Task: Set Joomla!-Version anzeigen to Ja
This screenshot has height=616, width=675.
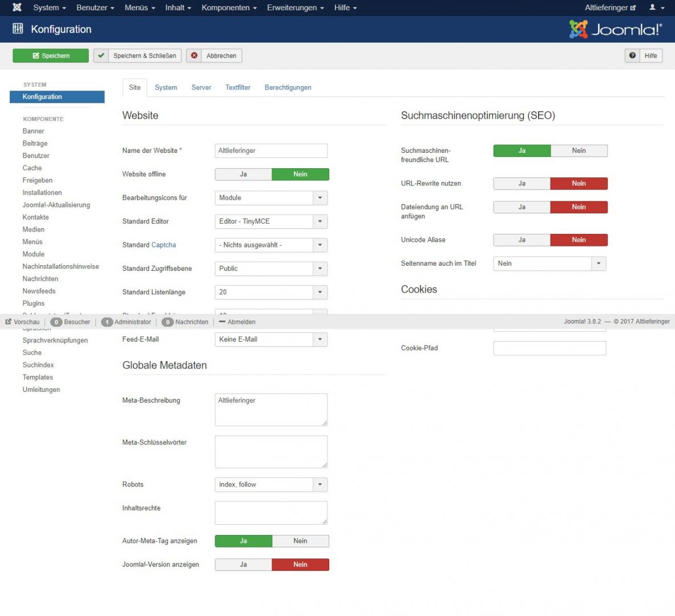Action: 243,565
